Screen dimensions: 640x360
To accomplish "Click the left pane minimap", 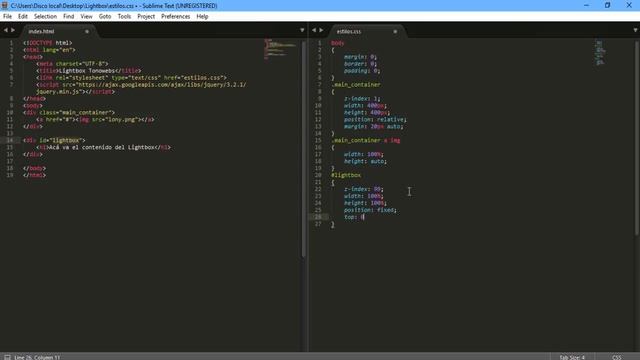I will tap(280, 49).
